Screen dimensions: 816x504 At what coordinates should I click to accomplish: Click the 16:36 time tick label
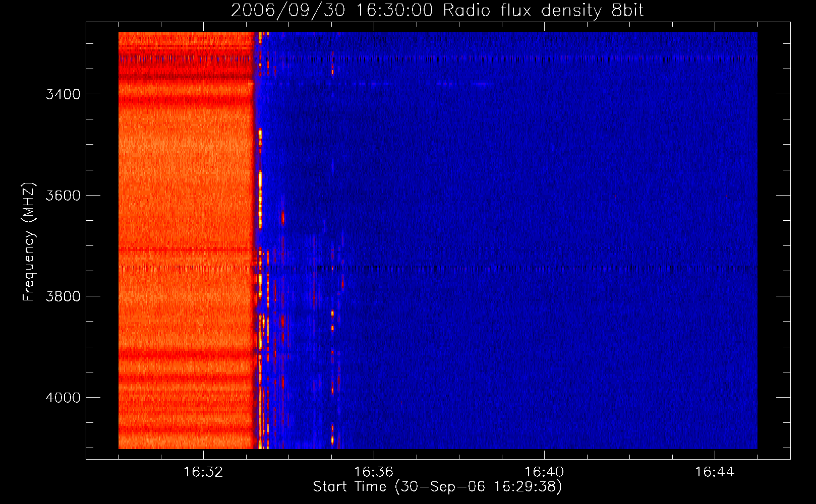[x=374, y=472]
